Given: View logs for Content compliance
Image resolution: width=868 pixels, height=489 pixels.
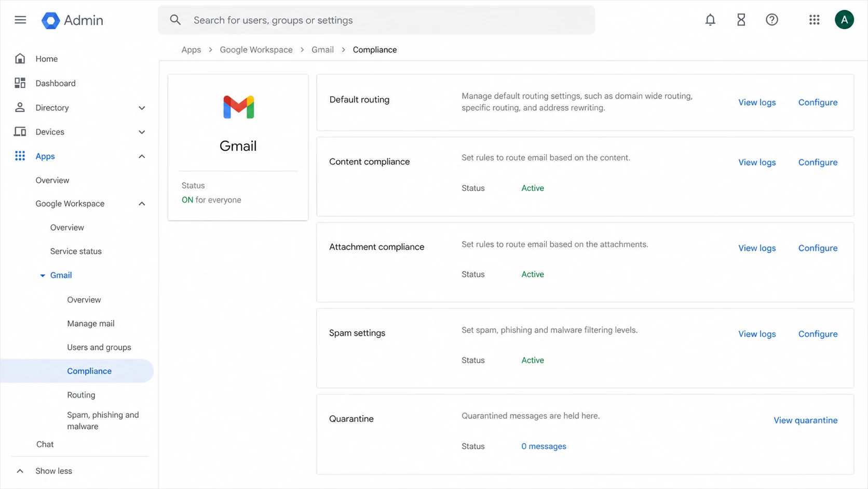Looking at the screenshot, I should (x=757, y=162).
